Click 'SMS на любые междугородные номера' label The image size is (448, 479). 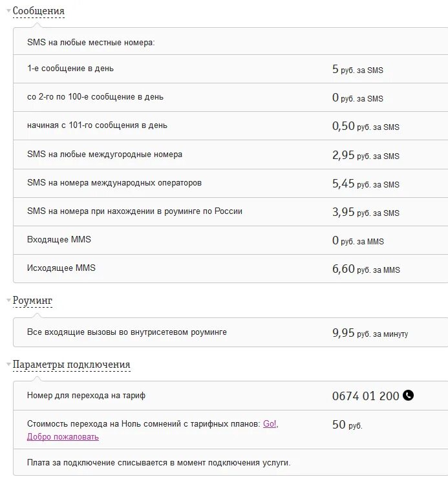(x=105, y=154)
